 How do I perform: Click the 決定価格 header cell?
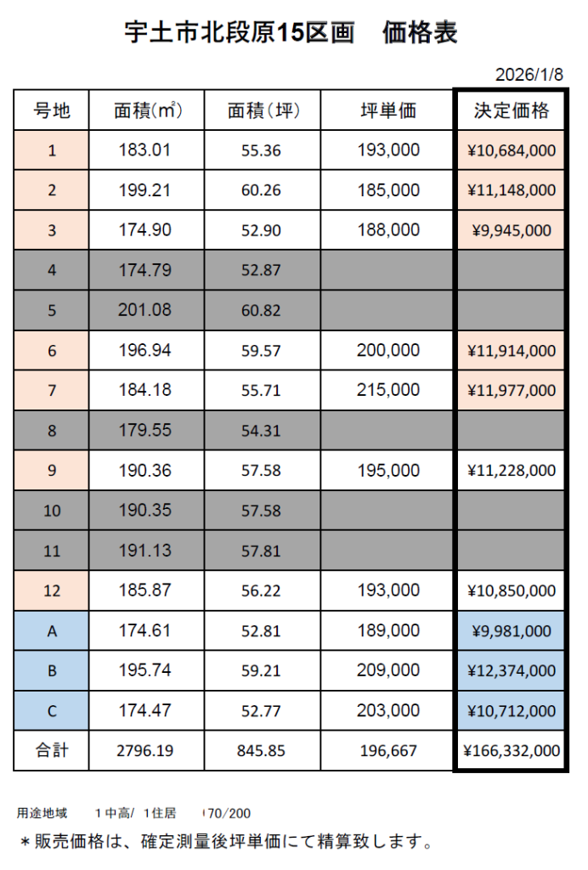pyautogui.click(x=511, y=110)
